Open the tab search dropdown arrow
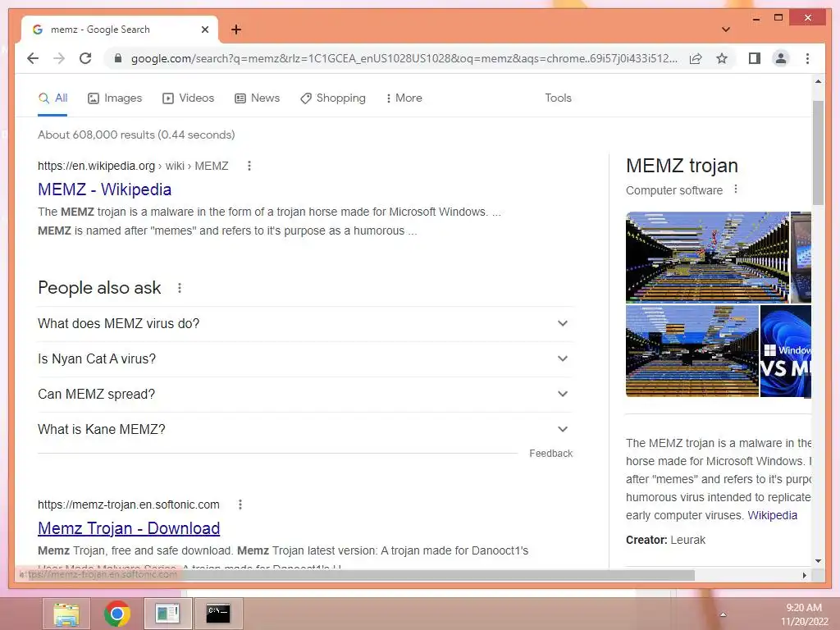The height and width of the screenshot is (630, 840). point(726,30)
